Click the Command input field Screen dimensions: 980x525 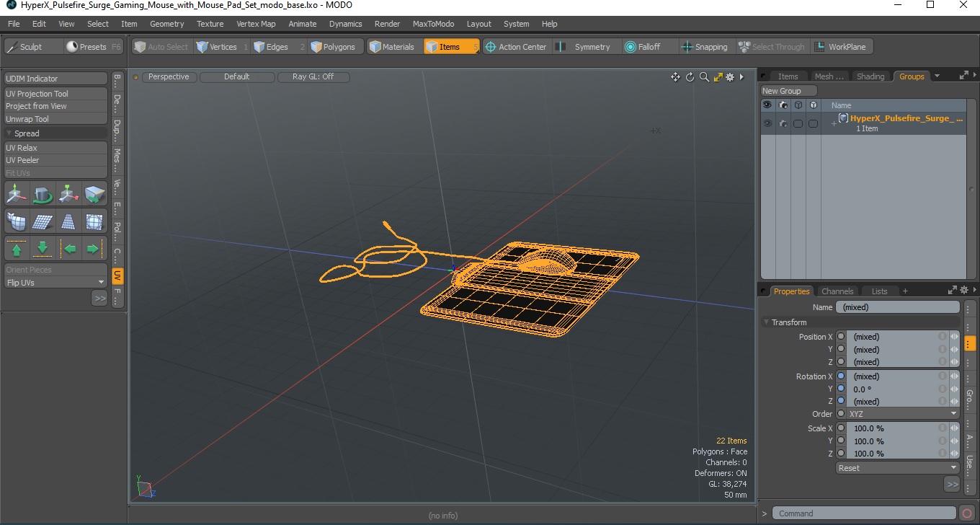[x=865, y=513]
